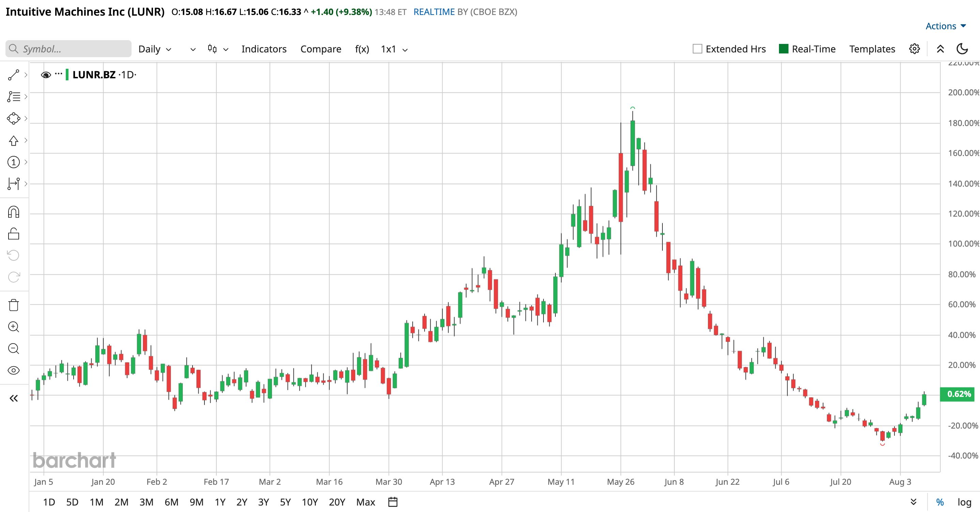This screenshot has width=980, height=512.
Task: Click the LUNR.BZ green color swatch
Action: tap(67, 75)
